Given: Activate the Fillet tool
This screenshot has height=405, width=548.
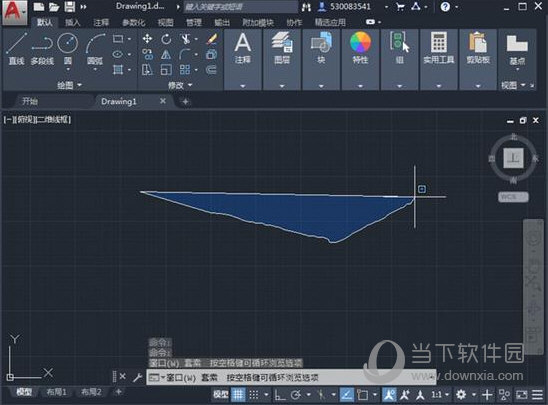Looking at the screenshot, I should click(185, 54).
